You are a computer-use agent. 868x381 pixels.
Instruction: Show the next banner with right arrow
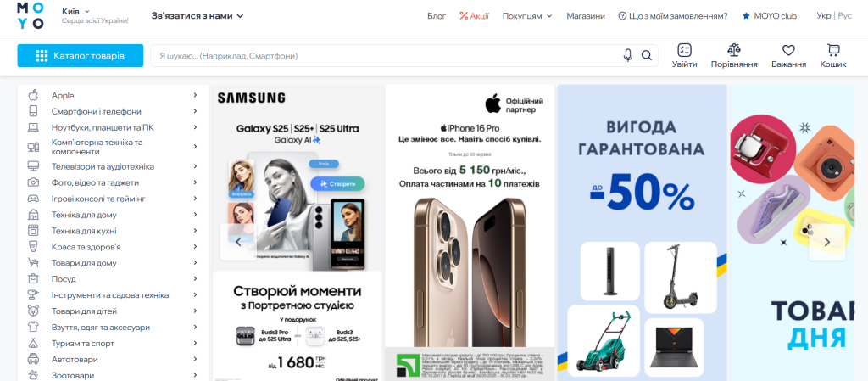(x=827, y=242)
